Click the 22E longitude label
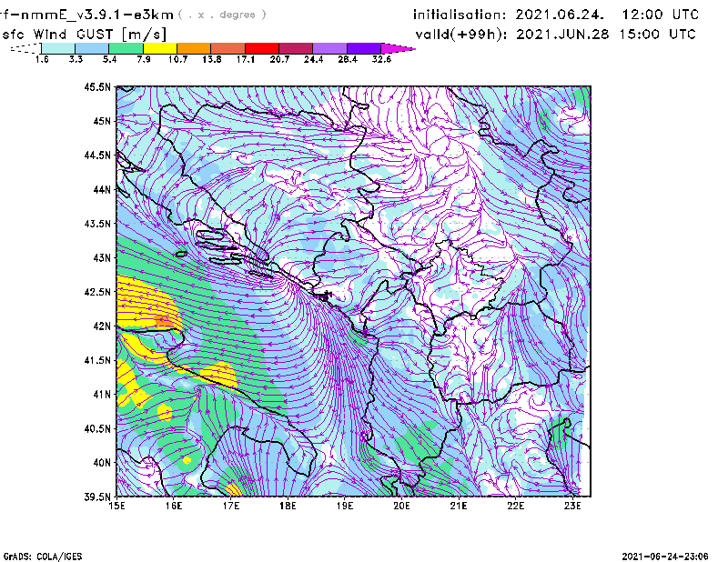Image resolution: width=728 pixels, height=562 pixels. click(x=516, y=506)
